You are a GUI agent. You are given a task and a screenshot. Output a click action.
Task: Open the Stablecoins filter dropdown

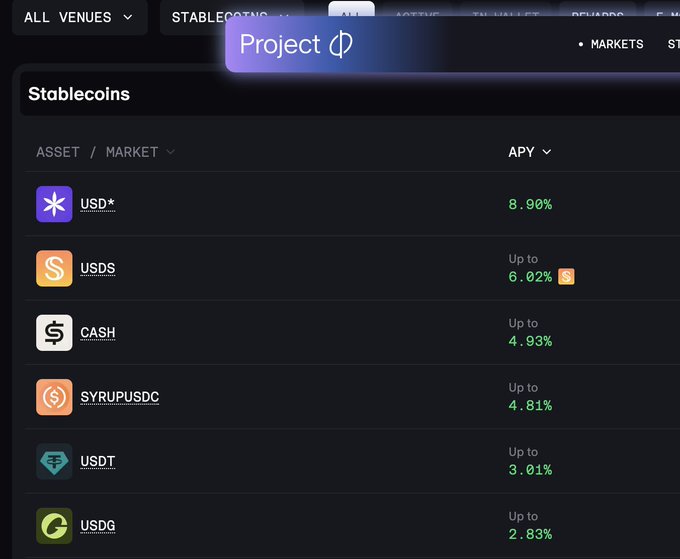point(230,17)
